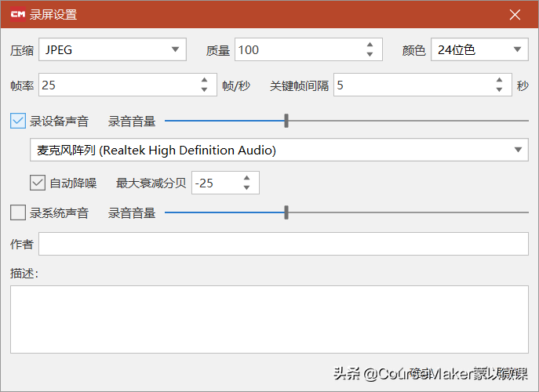Uncheck the 录设备声音 checkbox

tap(18, 121)
